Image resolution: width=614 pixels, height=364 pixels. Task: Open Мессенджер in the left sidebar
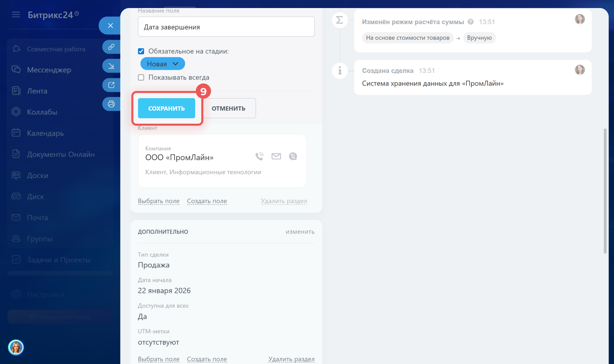tap(49, 70)
